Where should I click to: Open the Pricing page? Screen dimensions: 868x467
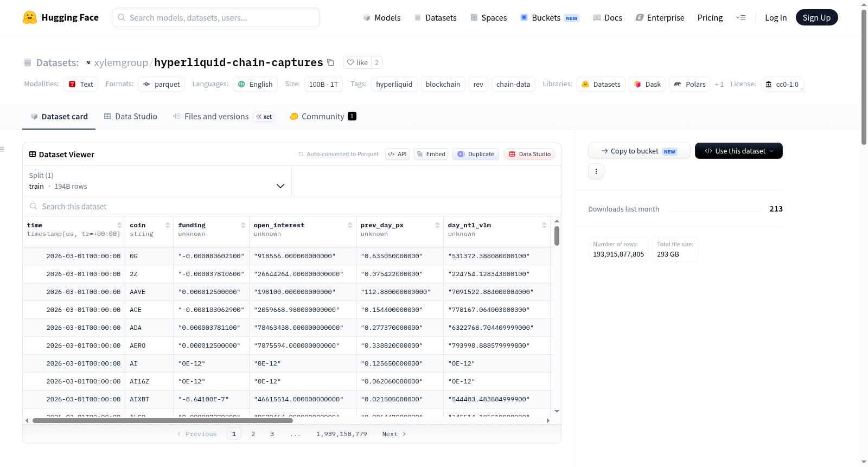click(x=710, y=17)
